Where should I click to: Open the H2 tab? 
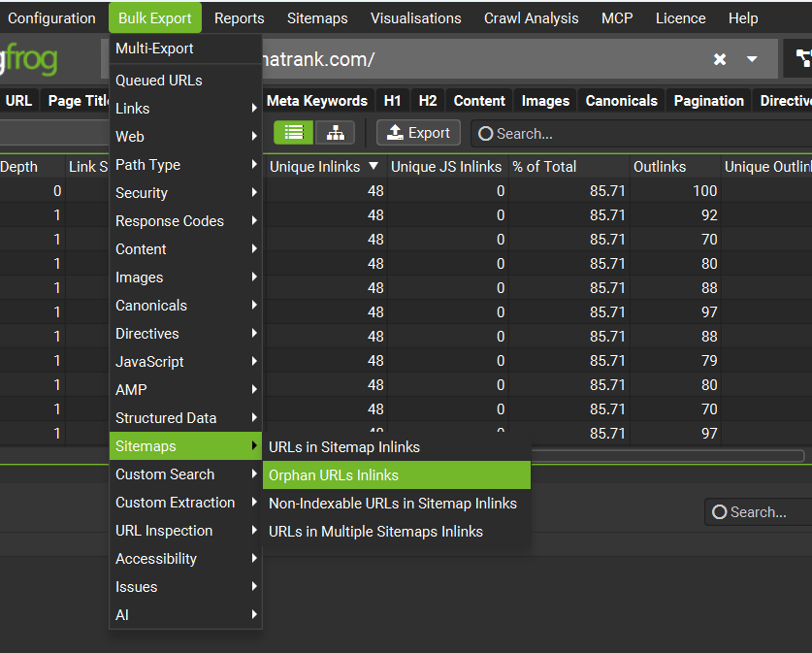click(428, 101)
